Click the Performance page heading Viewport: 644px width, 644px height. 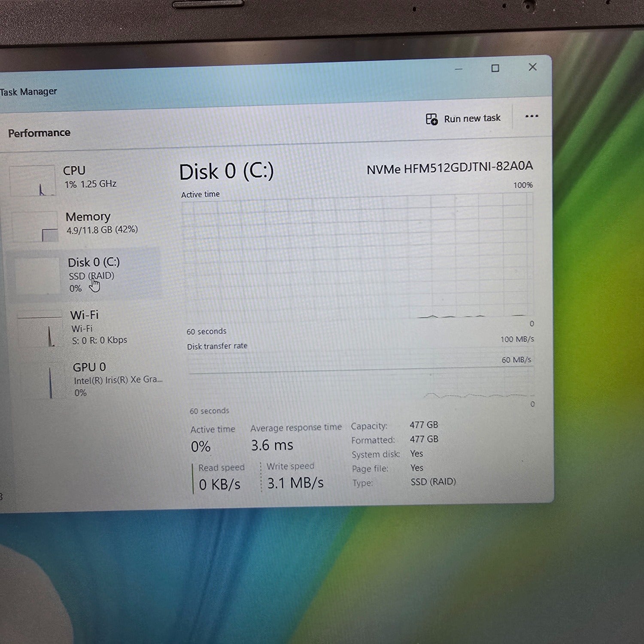pyautogui.click(x=39, y=133)
